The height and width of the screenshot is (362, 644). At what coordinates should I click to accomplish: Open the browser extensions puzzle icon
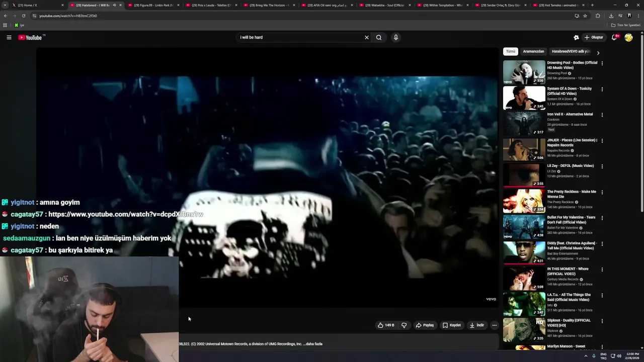click(598, 16)
